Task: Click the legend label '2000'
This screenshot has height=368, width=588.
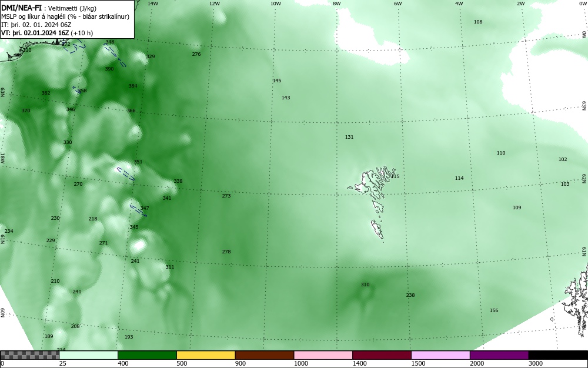Action: [x=477, y=363]
